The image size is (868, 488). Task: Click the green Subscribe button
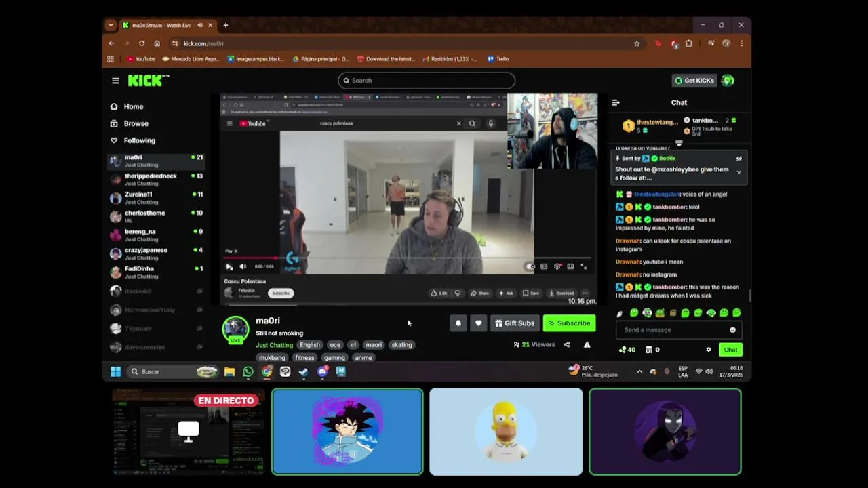click(x=570, y=323)
